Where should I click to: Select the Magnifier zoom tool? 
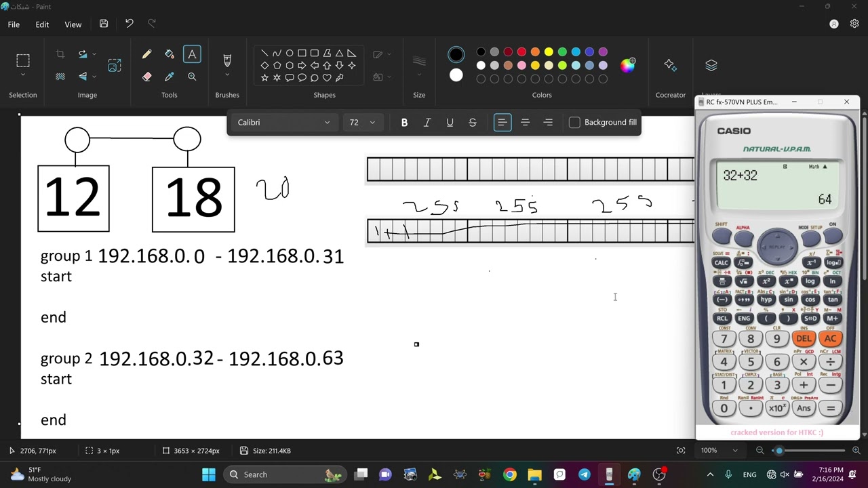[x=192, y=77]
